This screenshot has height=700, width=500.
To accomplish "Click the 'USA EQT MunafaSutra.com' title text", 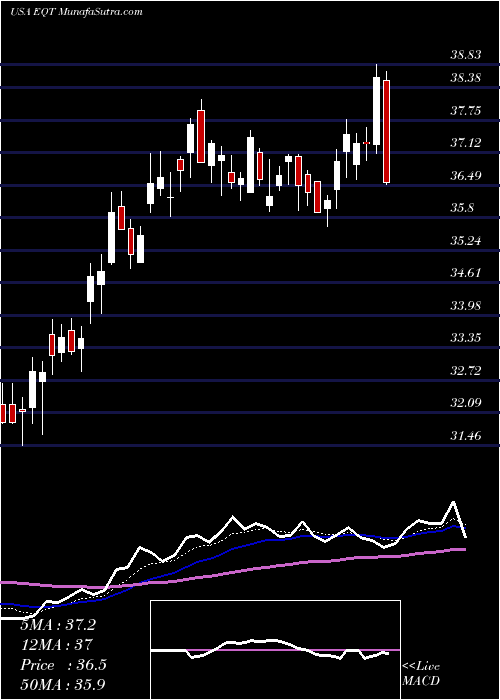I will pyautogui.click(x=76, y=11).
